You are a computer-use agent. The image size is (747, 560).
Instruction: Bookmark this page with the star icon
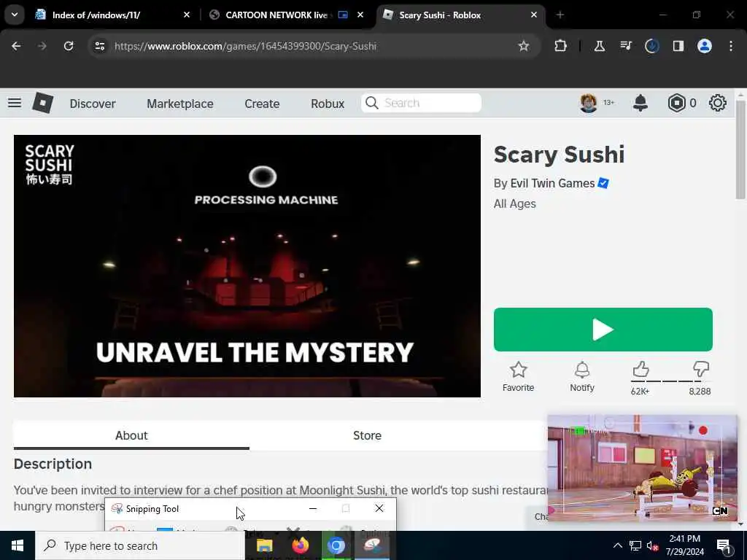tap(524, 46)
